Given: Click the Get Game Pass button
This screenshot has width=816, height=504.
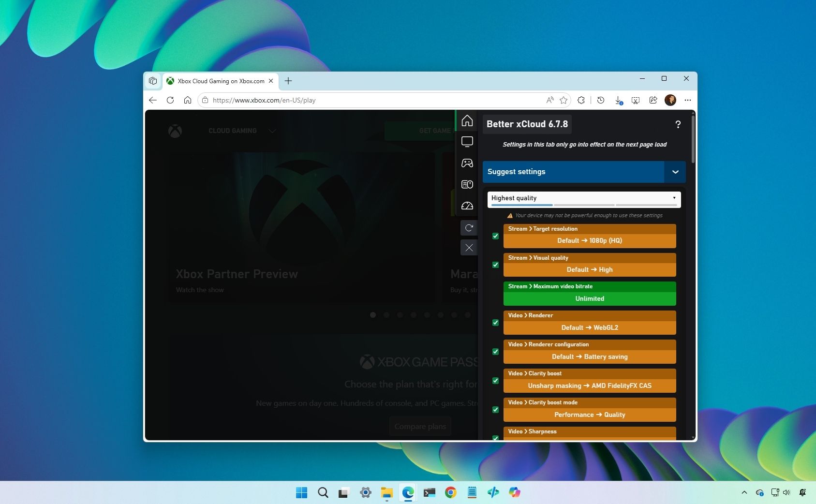Looking at the screenshot, I should (x=419, y=131).
